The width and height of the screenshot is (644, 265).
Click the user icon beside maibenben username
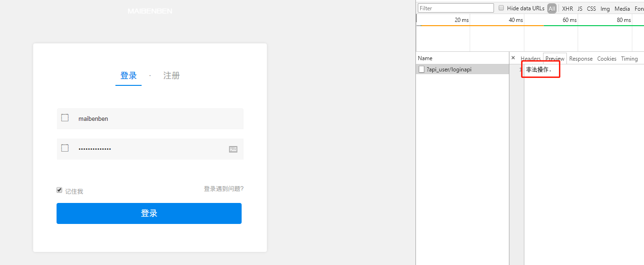click(x=65, y=118)
